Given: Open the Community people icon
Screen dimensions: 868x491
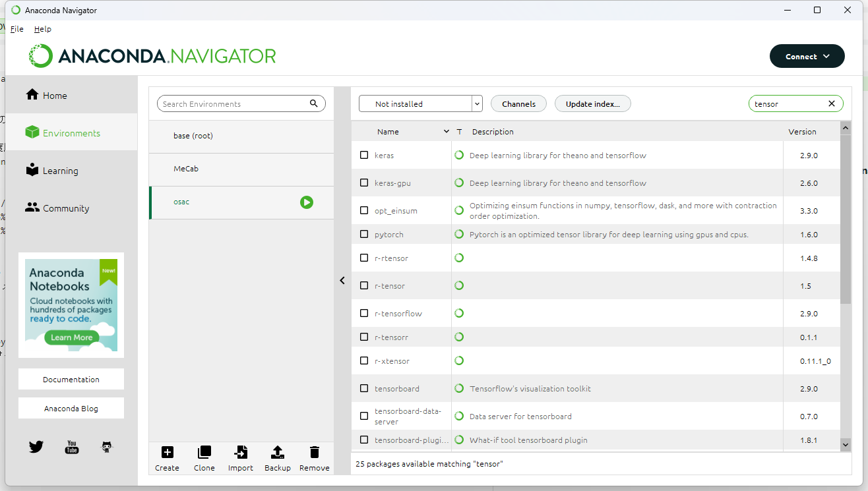Looking at the screenshot, I should (x=32, y=208).
